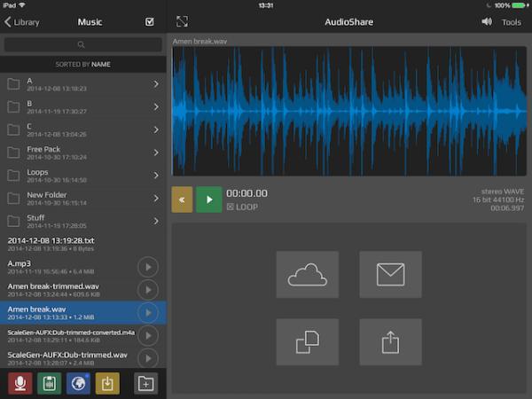Preview ScaleGen-AUFX:Dub-trimmed-converted.m4a play circle
The height and width of the screenshot is (399, 532).
(148, 335)
